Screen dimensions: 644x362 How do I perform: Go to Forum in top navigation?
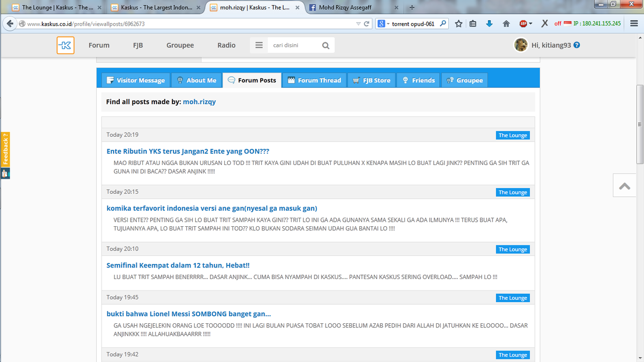(x=99, y=45)
